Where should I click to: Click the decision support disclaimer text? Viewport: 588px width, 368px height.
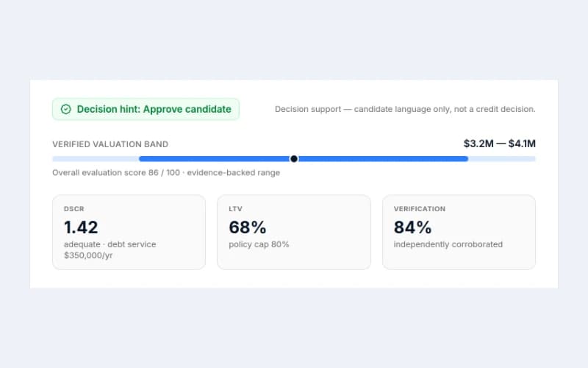pyautogui.click(x=405, y=109)
